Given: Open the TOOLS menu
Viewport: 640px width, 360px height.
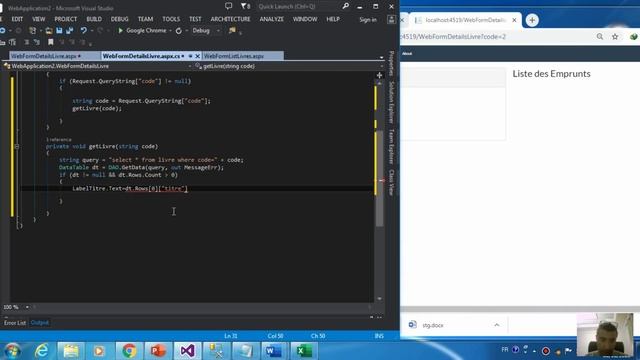Looking at the screenshot, I should [171, 19].
